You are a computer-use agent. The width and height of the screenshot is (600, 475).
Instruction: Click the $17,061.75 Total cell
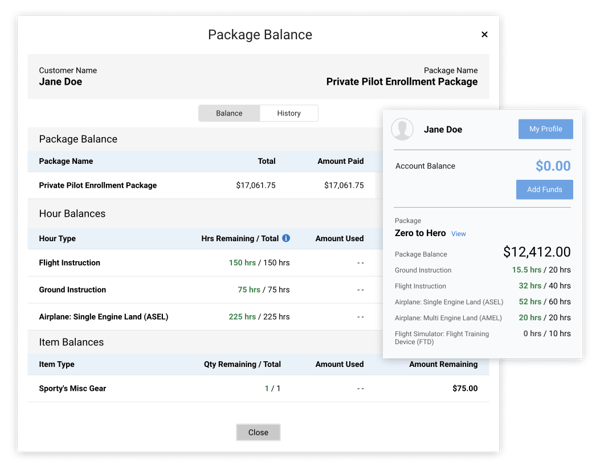point(256,185)
